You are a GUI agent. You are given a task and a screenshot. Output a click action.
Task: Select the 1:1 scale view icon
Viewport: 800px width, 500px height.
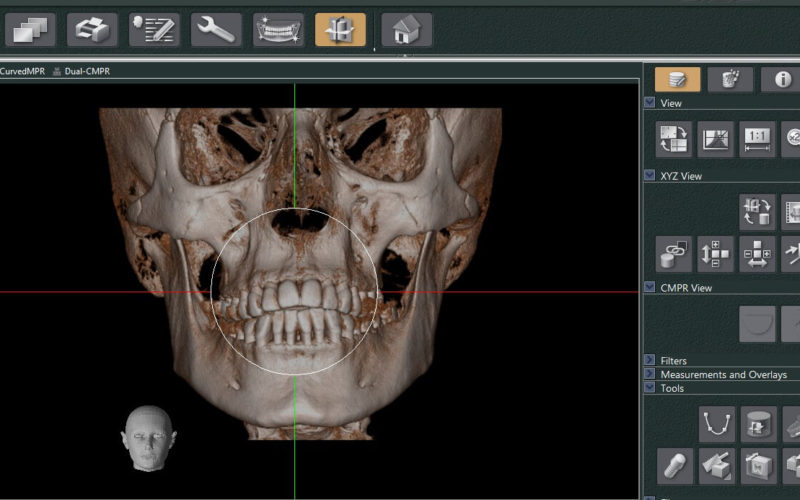tap(757, 139)
